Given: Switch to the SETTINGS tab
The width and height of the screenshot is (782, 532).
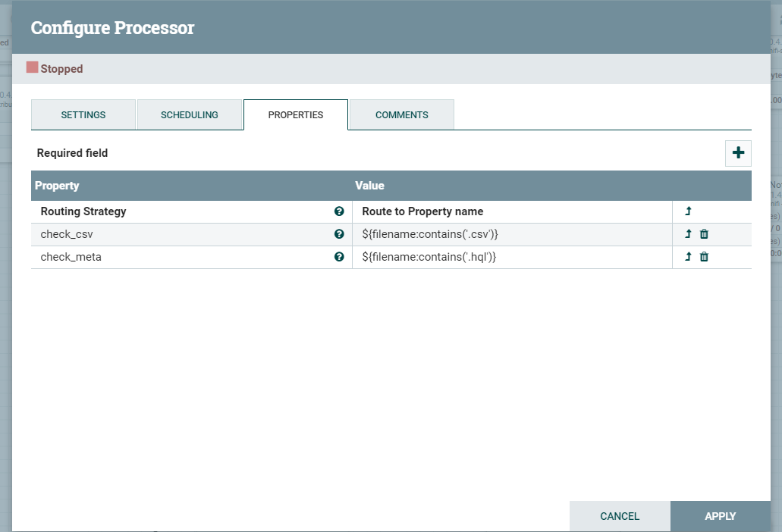Looking at the screenshot, I should click(83, 114).
